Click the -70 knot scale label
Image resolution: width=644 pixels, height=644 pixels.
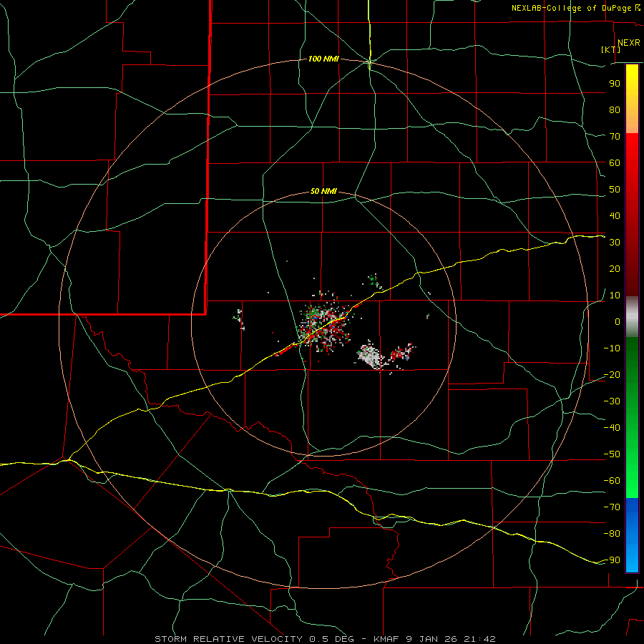(612, 507)
